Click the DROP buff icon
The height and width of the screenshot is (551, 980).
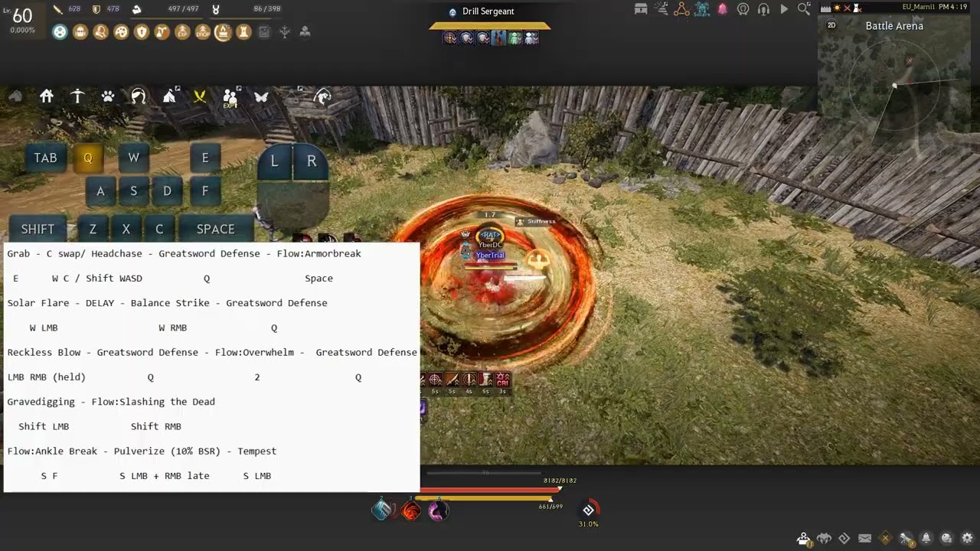pyautogui.click(x=203, y=32)
